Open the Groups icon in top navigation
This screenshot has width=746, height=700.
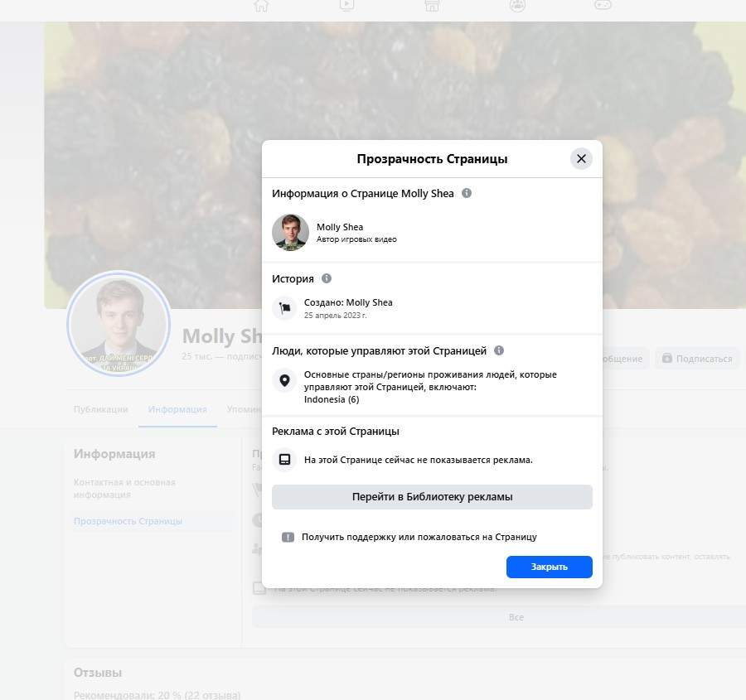click(x=517, y=5)
